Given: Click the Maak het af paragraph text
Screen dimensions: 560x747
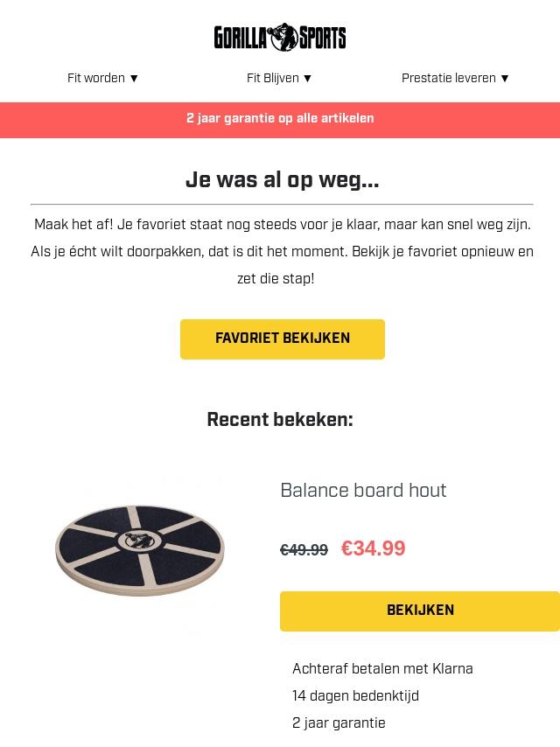Looking at the screenshot, I should pyautogui.click(x=282, y=252).
